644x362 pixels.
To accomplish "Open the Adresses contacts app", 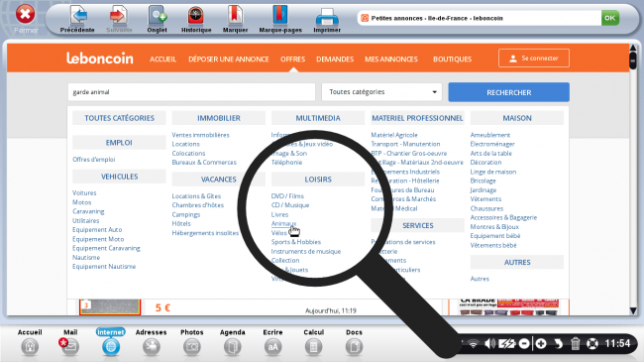I will pos(152,342).
